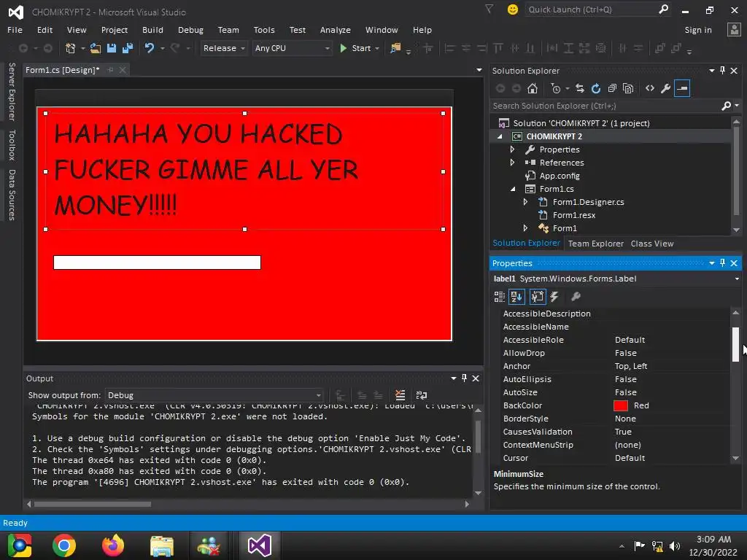Screen dimensions: 747x560
Task: Select Form1.resx file
Action: 573,215
